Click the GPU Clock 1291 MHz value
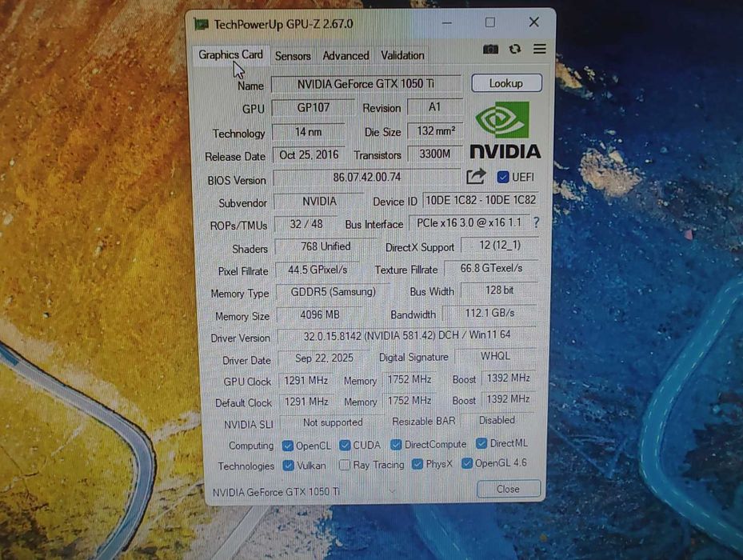 [306, 380]
